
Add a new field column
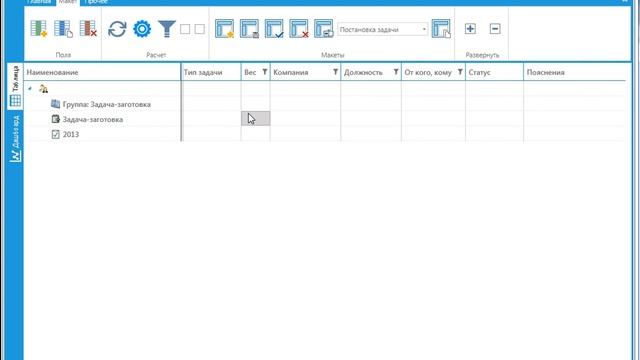click(39, 29)
